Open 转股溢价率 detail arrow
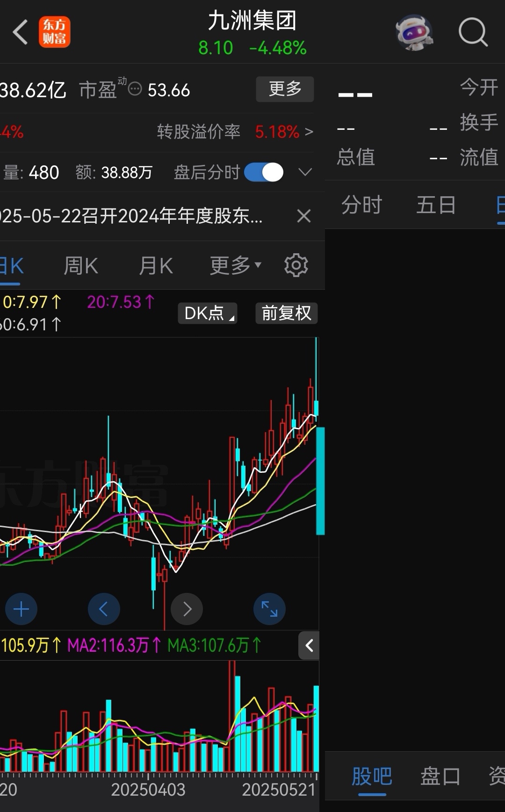 point(309,132)
